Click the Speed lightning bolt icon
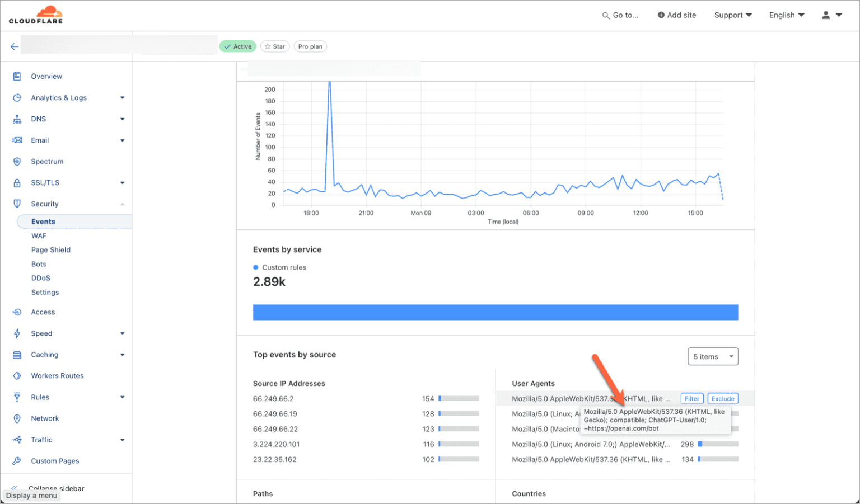This screenshot has width=860, height=504. [x=17, y=333]
